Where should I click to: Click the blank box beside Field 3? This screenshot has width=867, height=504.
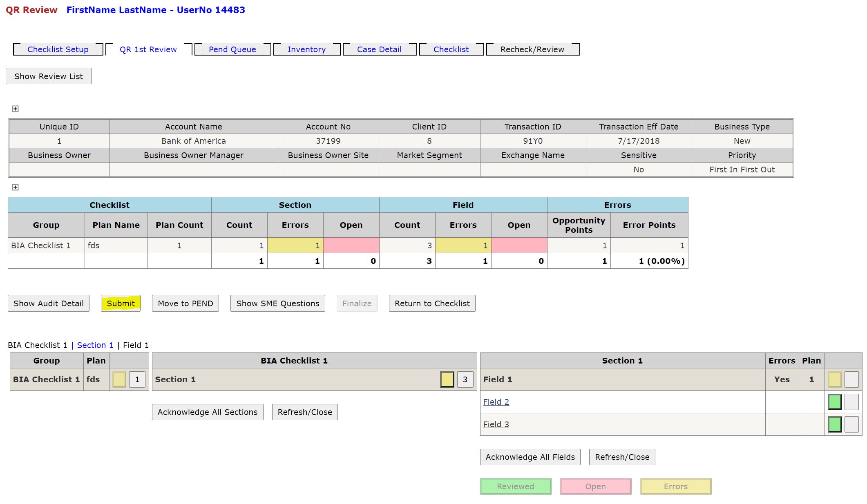(x=851, y=424)
